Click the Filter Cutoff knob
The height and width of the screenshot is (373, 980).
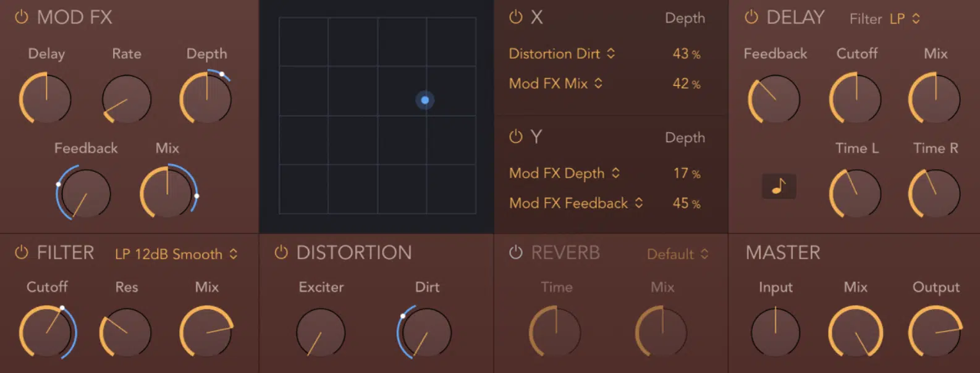pyautogui.click(x=47, y=332)
